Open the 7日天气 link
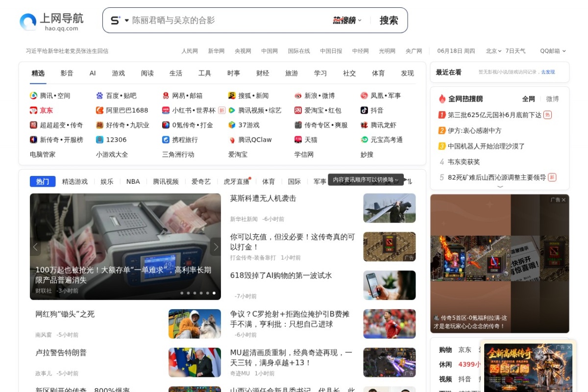Viewport: 588px width, 392px height. tap(515, 51)
